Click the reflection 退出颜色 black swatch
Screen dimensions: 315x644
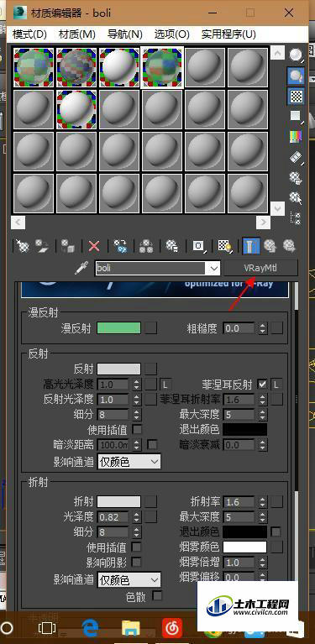[244, 430]
